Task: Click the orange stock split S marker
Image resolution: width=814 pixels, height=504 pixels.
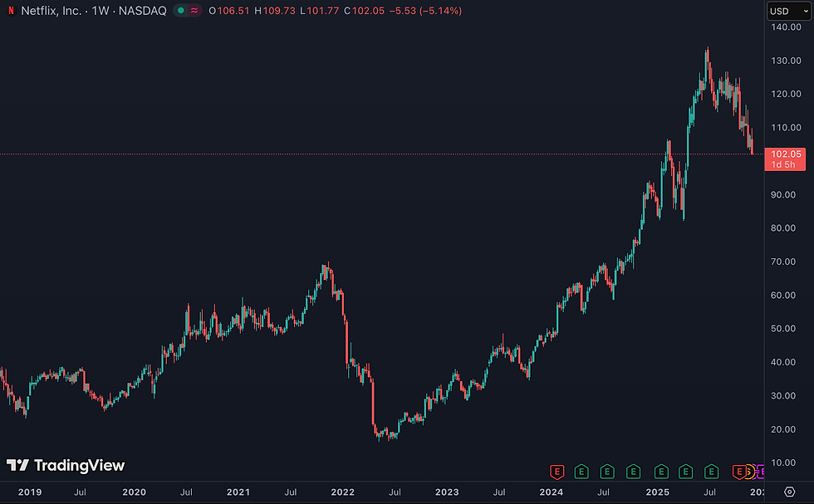Action: coord(749,472)
